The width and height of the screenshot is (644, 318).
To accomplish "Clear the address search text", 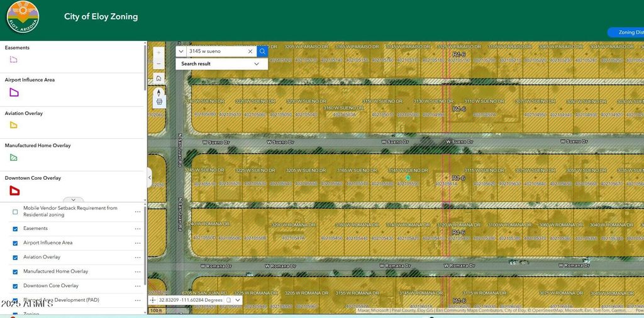I will [250, 52].
